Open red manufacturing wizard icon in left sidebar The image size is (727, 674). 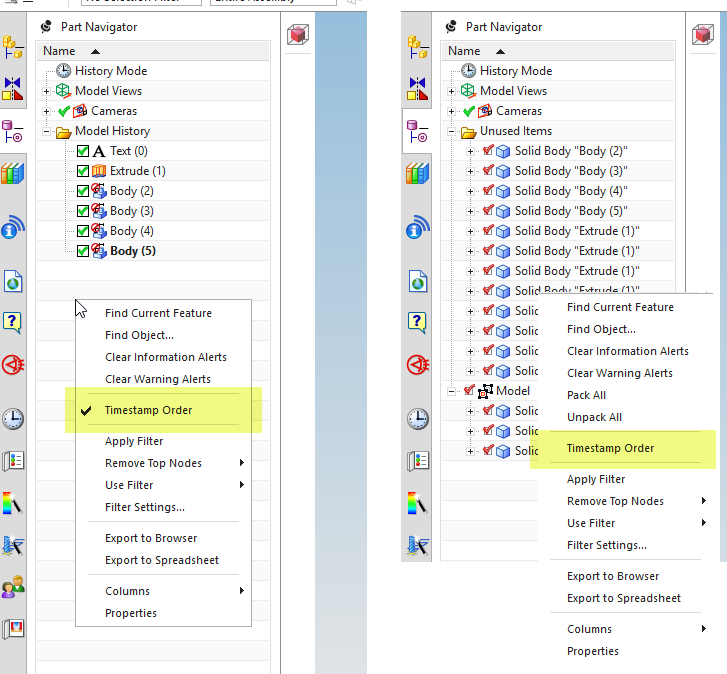(13, 365)
